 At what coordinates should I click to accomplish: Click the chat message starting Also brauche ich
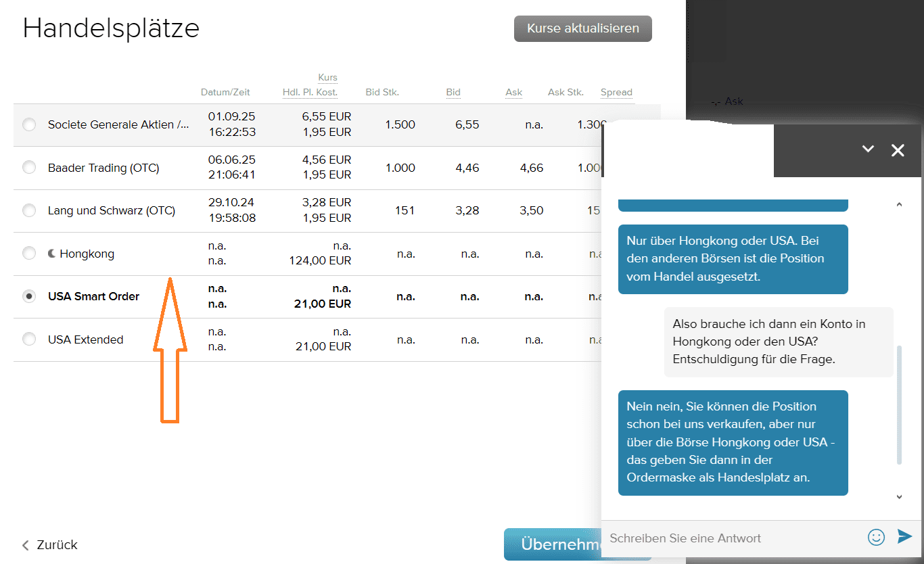coord(779,342)
